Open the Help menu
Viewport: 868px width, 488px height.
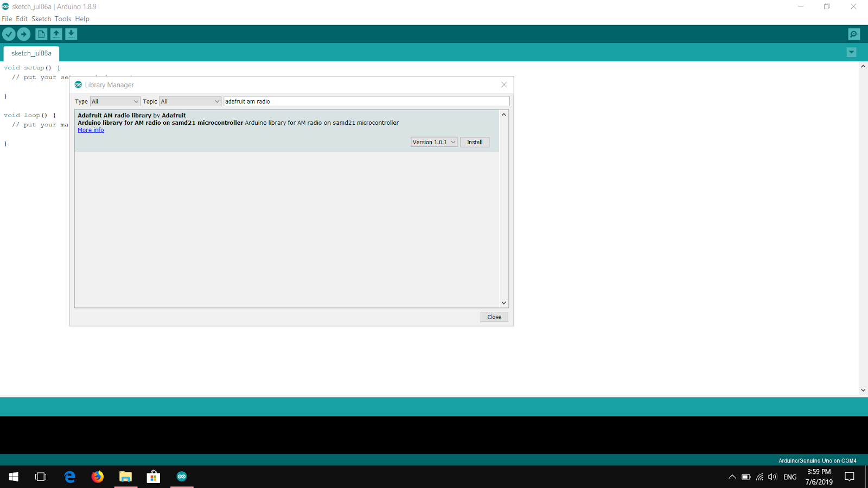(x=82, y=19)
